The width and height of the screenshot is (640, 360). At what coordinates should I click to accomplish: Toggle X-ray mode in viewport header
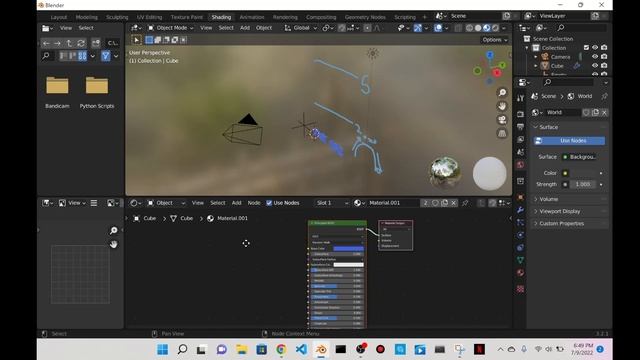458,28
